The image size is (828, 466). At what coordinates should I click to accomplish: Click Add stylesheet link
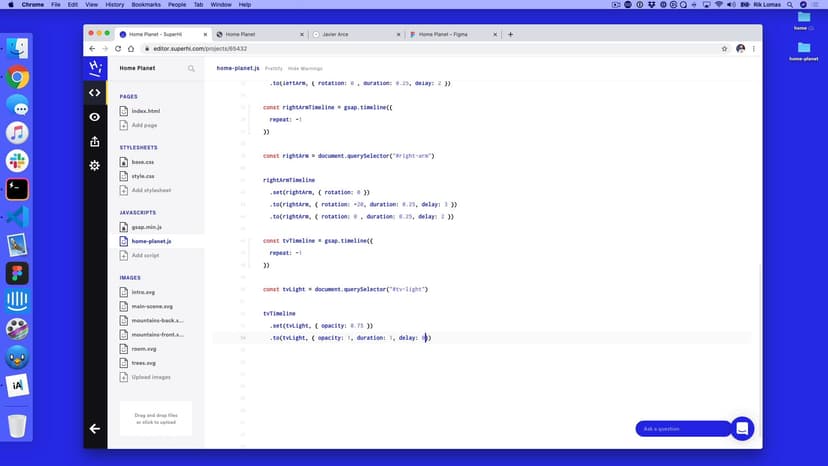coord(151,190)
